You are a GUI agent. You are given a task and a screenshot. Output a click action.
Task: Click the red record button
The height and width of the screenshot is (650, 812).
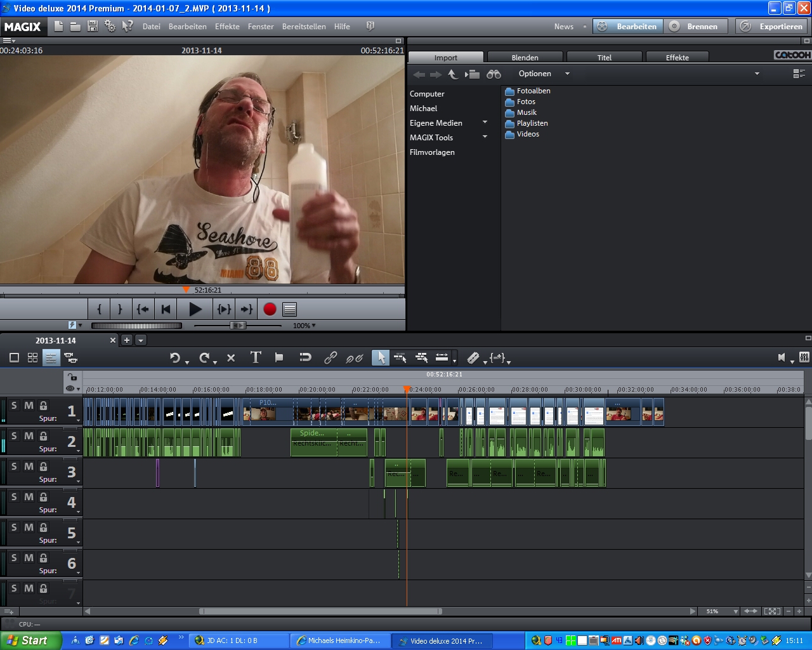(x=270, y=309)
